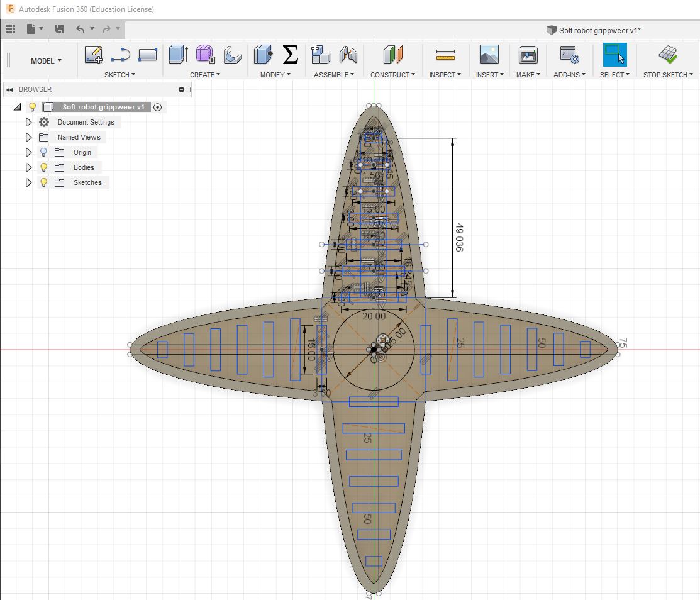Click the Stop Sketch icon
Image resolution: width=700 pixels, height=600 pixels.
(x=668, y=55)
